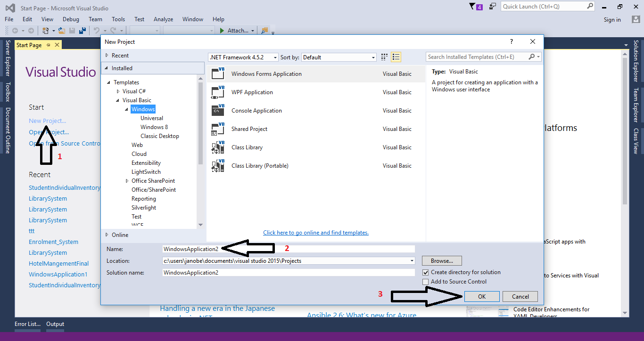Close the Start Page tab

[57, 45]
